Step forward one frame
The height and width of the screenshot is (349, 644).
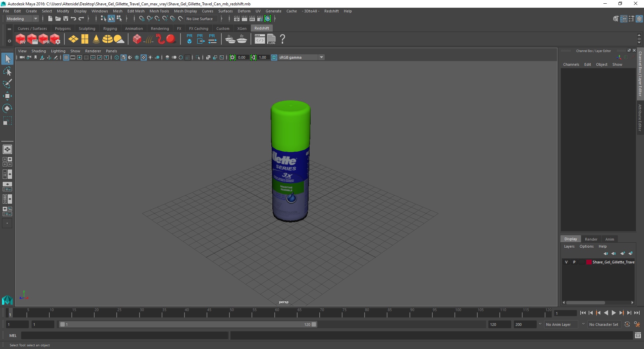pyautogui.click(x=629, y=313)
